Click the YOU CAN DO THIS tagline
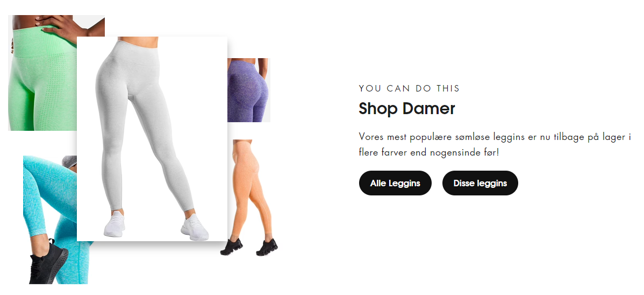Screen dimensions: 644x295 409,88
